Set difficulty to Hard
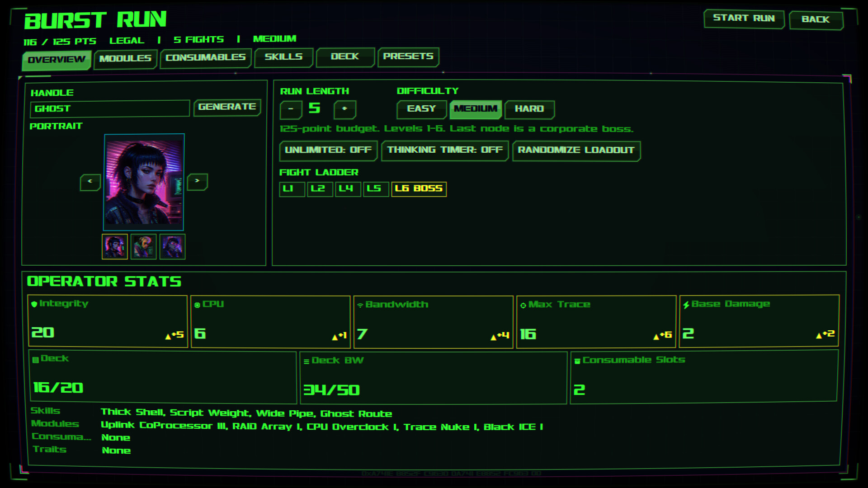Screen dimensions: 868x488 click(x=529, y=109)
